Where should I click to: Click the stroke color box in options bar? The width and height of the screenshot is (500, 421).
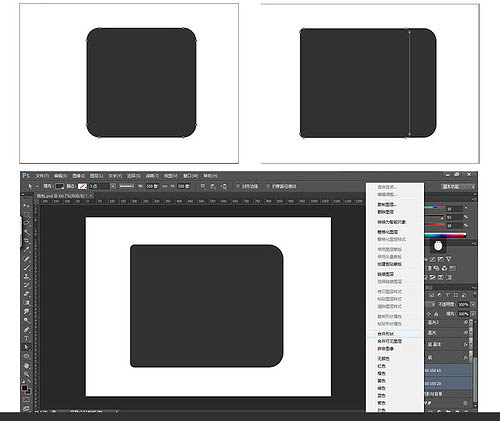coord(82,186)
